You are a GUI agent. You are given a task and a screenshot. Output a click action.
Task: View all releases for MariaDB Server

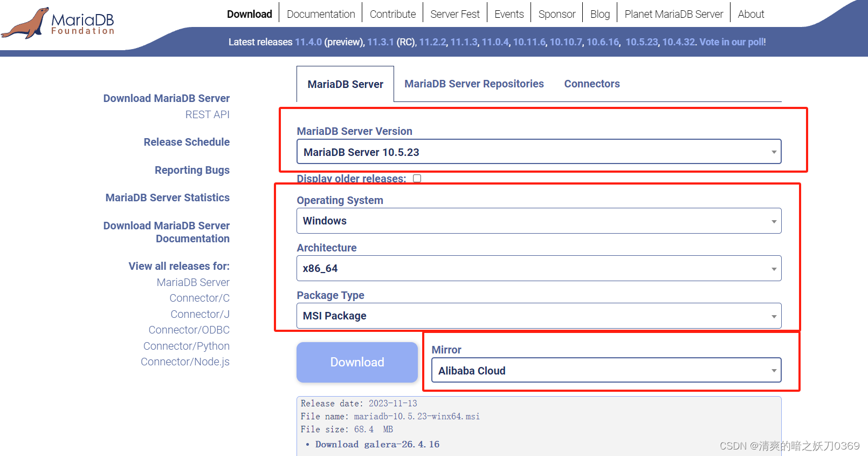pyautogui.click(x=193, y=282)
